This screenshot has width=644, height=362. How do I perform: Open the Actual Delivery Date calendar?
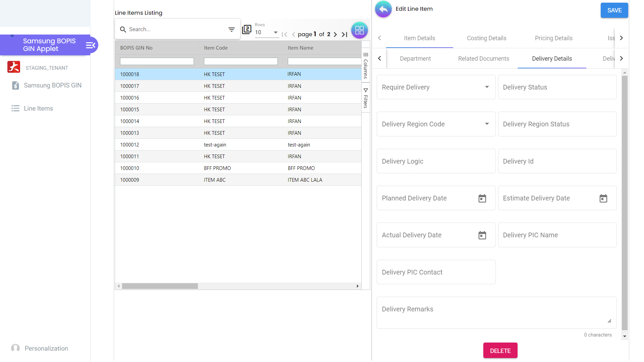[482, 235]
